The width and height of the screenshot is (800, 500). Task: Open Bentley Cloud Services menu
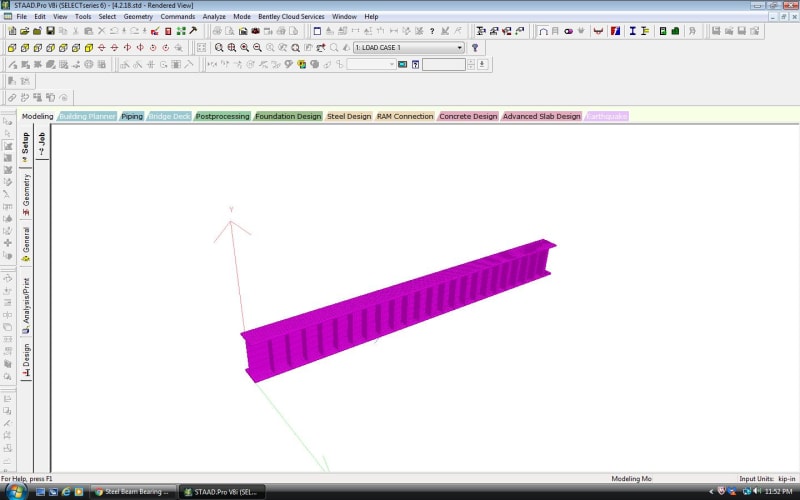tap(291, 17)
